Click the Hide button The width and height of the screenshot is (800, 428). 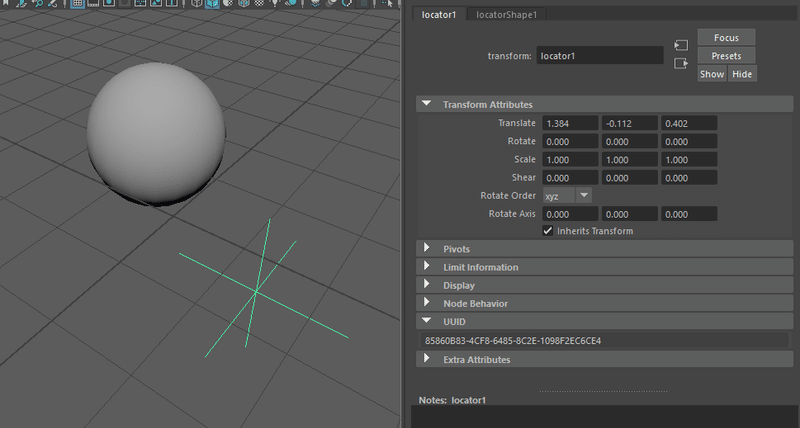(x=742, y=74)
